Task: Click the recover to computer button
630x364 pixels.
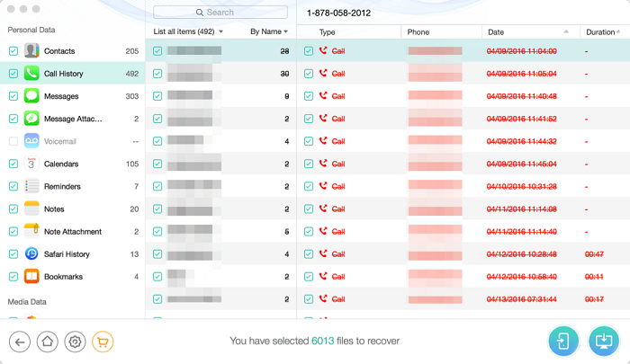Action: tap(604, 342)
